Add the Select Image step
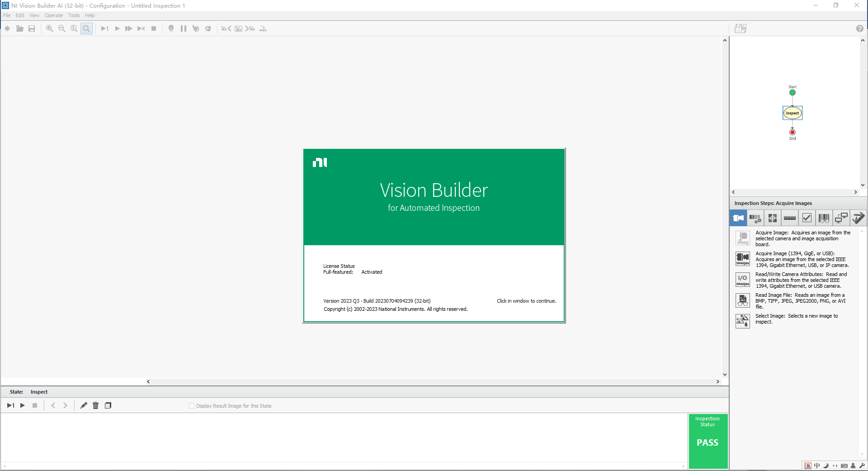The image size is (868, 471). [743, 321]
